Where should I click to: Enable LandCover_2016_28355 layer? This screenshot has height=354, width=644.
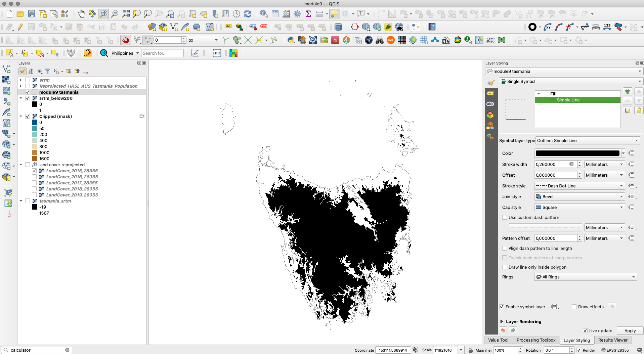point(34,177)
